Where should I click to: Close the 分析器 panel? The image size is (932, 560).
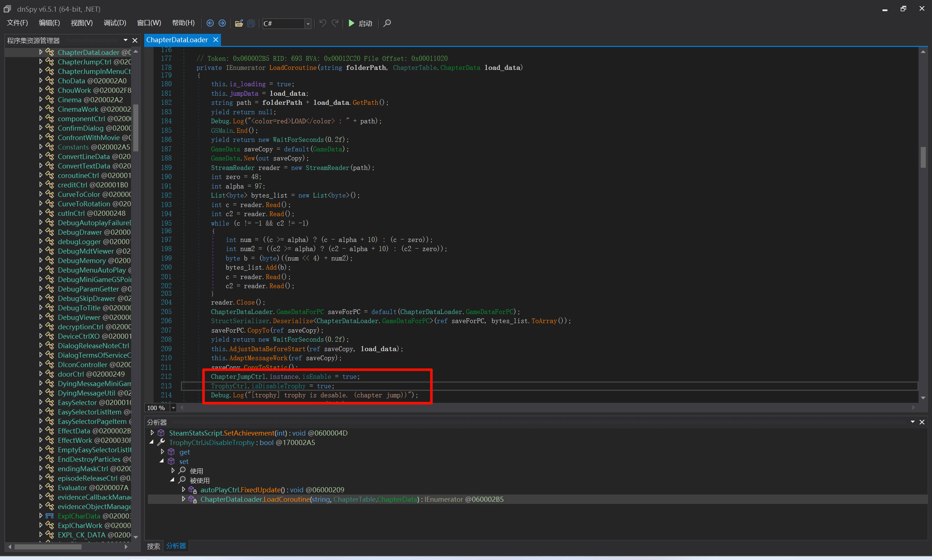coord(921,422)
